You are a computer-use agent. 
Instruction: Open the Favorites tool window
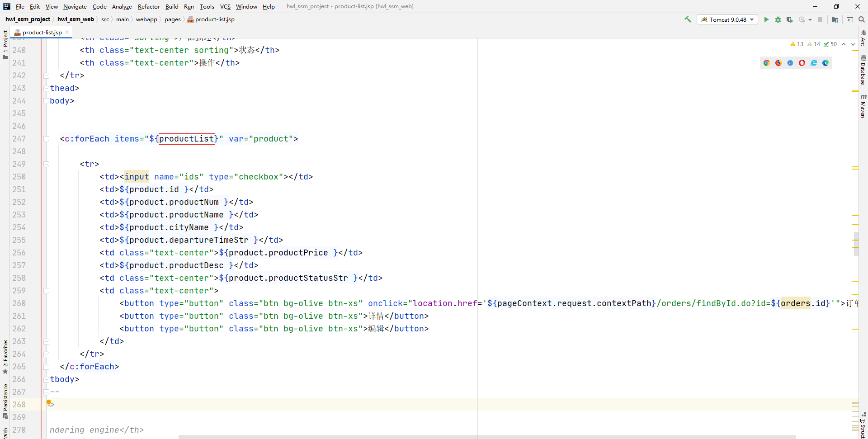[5, 357]
